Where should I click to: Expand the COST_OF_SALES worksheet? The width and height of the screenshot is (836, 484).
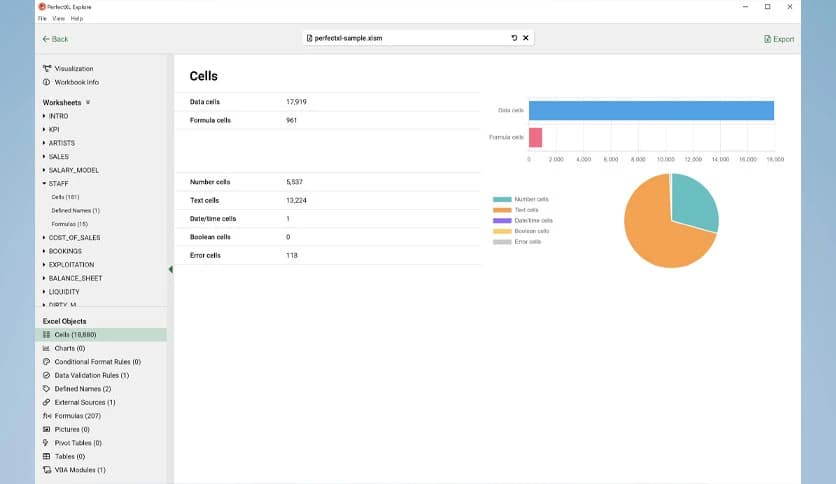click(44, 237)
